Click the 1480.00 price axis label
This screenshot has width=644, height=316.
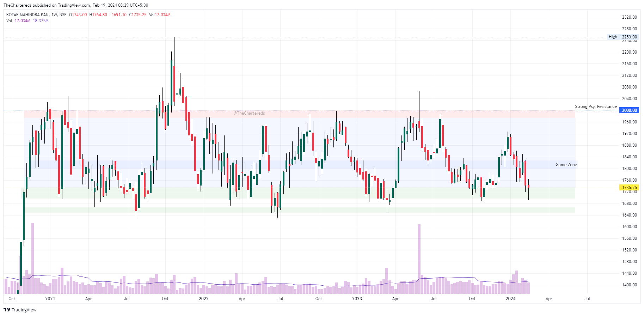click(629, 262)
